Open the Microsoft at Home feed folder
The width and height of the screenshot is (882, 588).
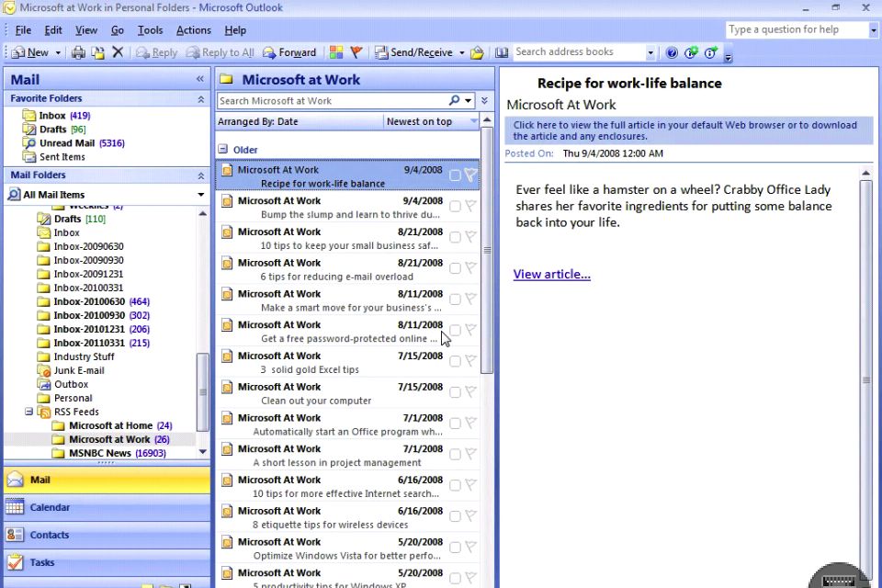pos(111,425)
